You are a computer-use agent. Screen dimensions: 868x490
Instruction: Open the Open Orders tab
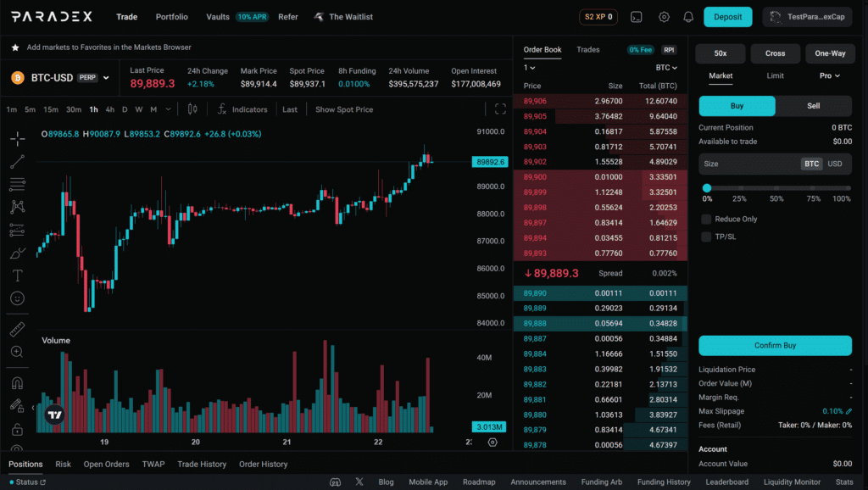click(106, 465)
